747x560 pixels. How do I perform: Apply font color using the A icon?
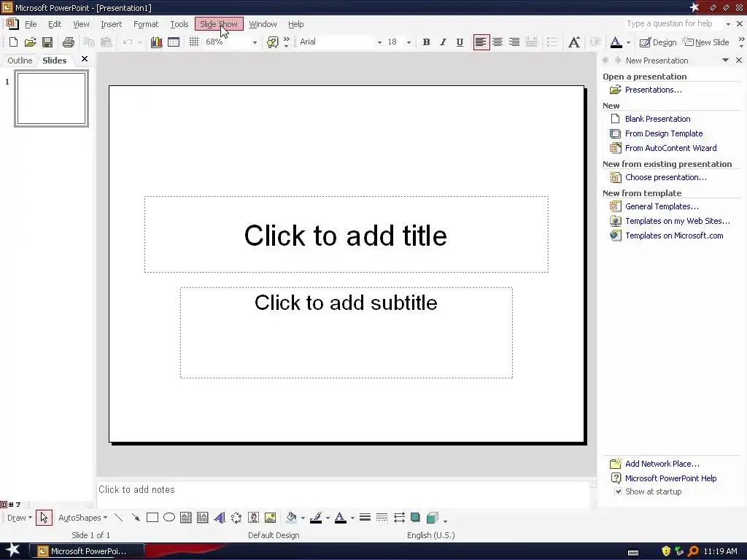click(x=616, y=42)
